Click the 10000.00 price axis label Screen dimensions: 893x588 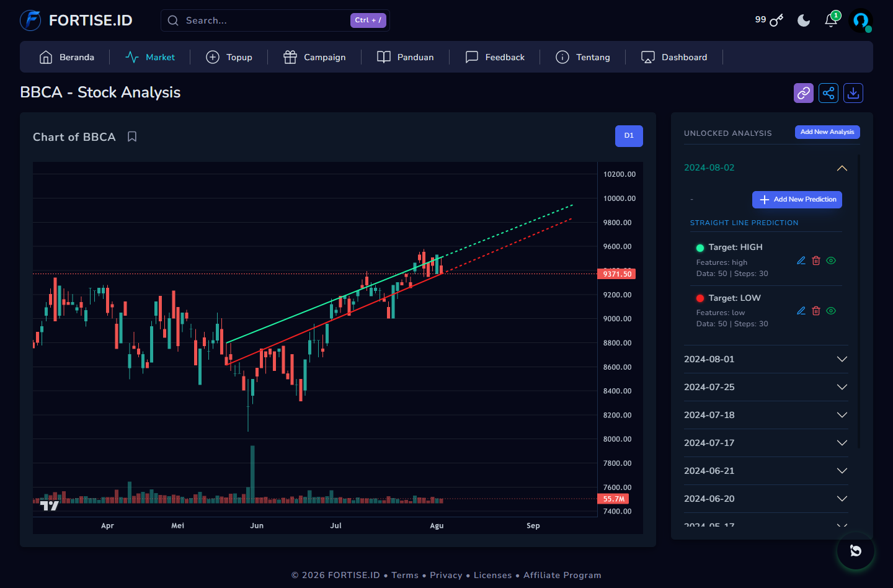tap(620, 198)
